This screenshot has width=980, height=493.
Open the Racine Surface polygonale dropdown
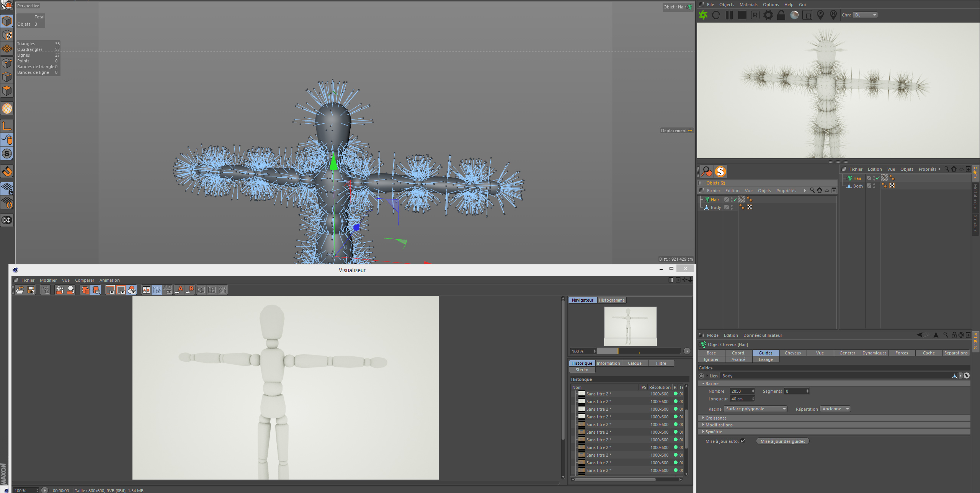755,409
